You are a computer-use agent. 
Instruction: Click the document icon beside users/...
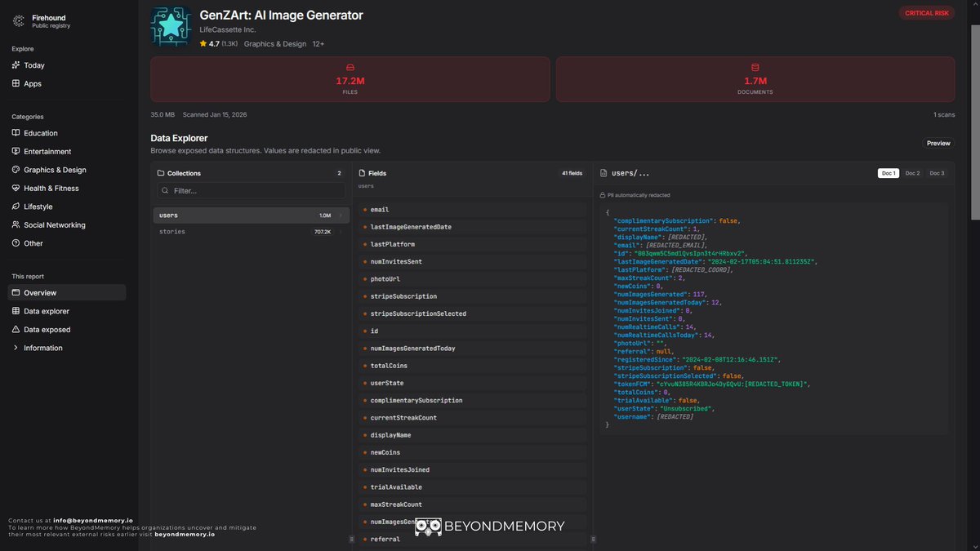coord(604,173)
